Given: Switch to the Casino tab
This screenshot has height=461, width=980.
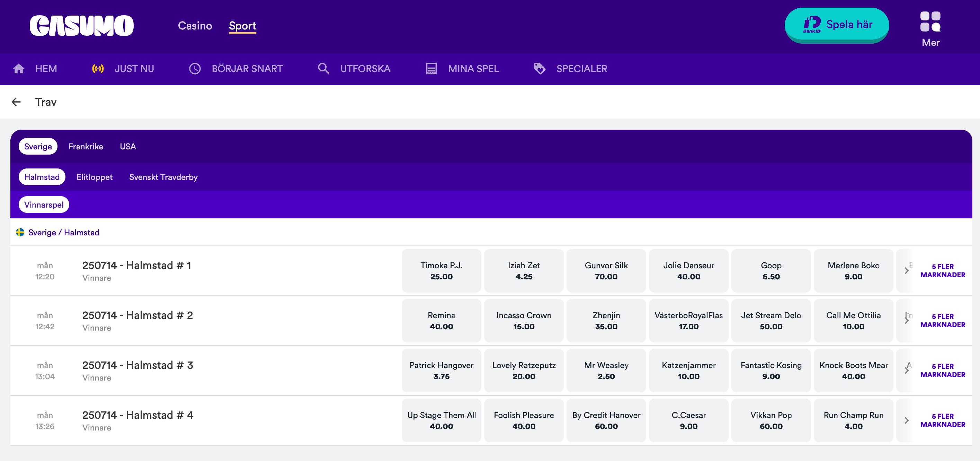Looking at the screenshot, I should pos(195,26).
